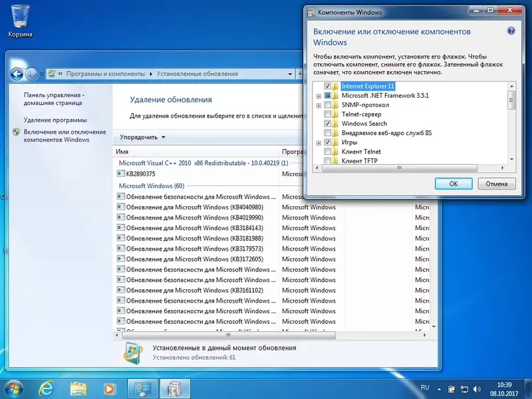Click the help question mark in Windows Components

click(511, 31)
